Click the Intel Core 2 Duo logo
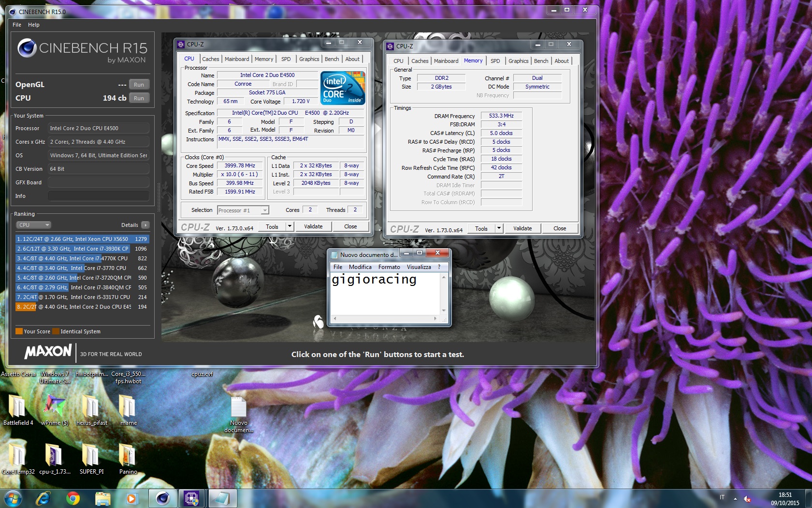 pos(343,88)
